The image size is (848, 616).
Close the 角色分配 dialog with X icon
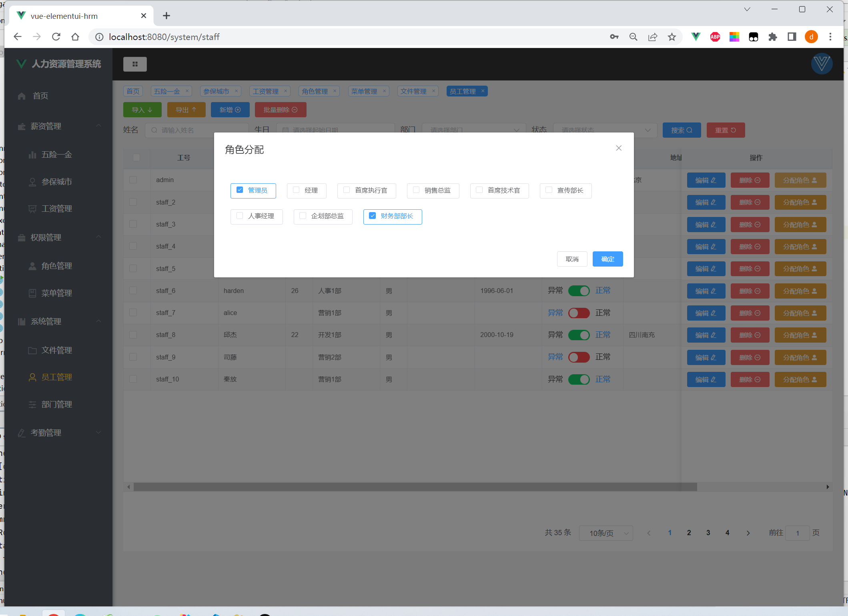point(619,148)
